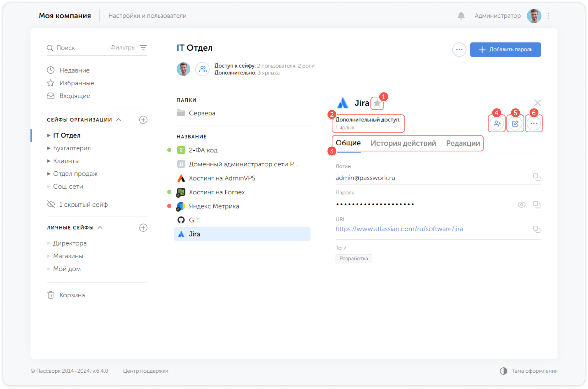Click the share access icon for Jira
588x389 pixels.
point(497,123)
